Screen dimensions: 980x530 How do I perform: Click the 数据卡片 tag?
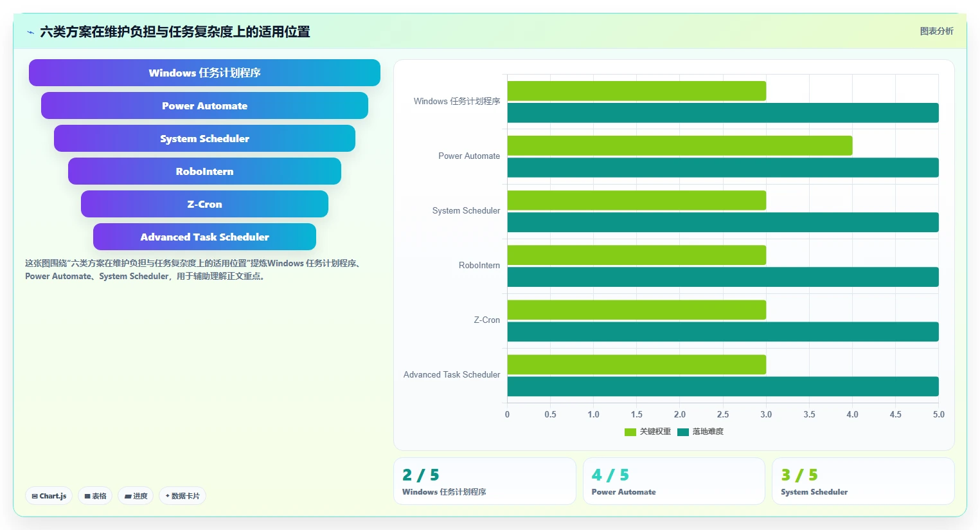(x=183, y=496)
